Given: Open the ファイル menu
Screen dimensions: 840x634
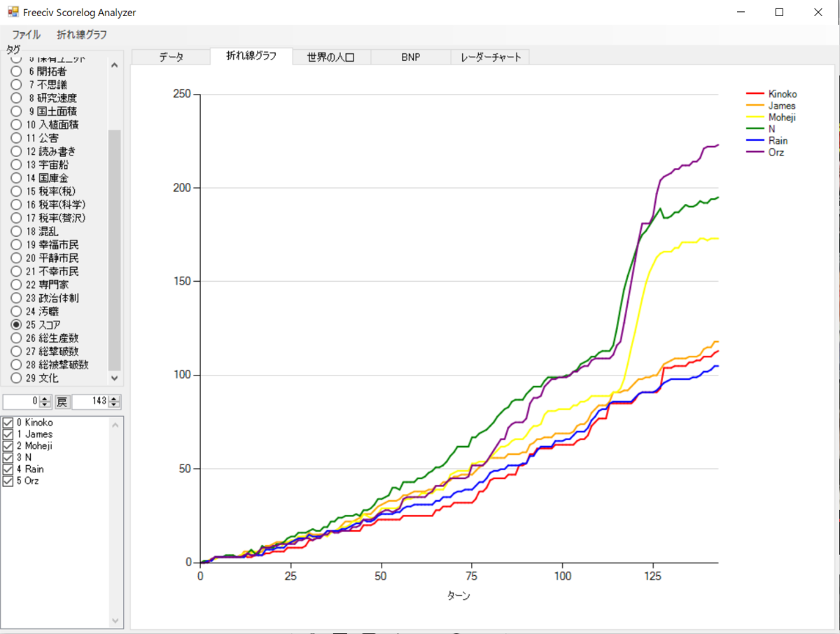Looking at the screenshot, I should point(26,34).
